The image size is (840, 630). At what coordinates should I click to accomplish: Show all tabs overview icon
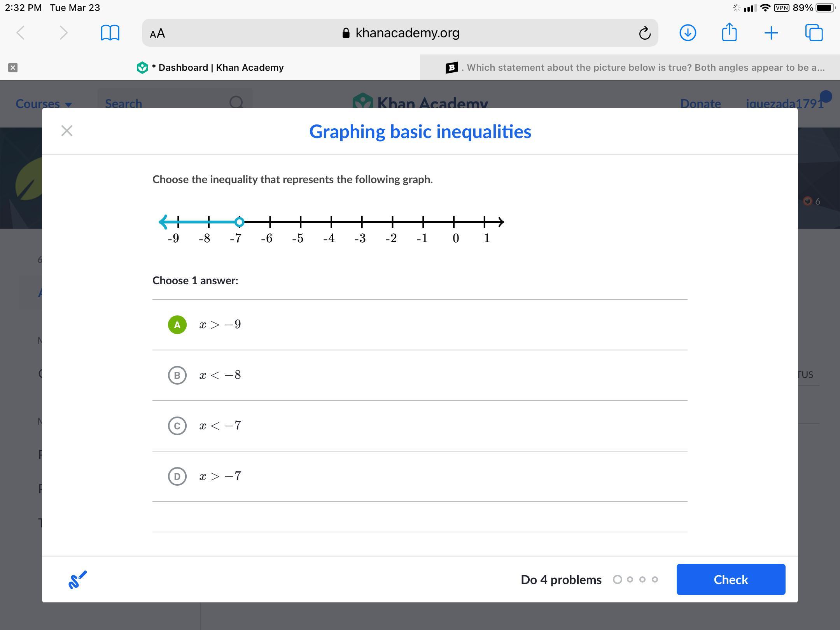[x=814, y=33]
